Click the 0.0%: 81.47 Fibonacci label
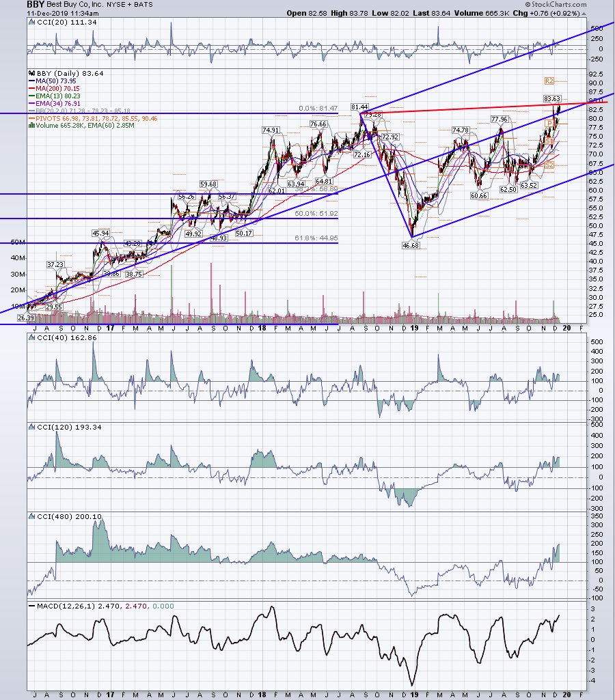The width and height of the screenshot is (615, 700). pyautogui.click(x=318, y=109)
